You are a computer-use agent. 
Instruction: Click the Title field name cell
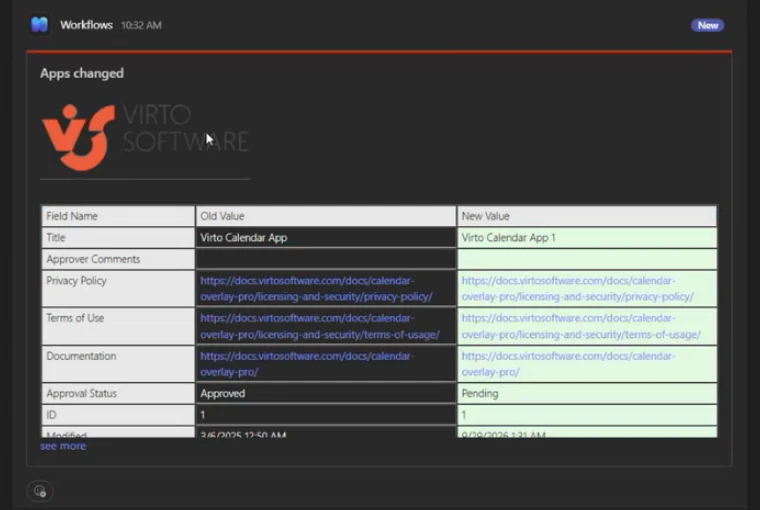[x=118, y=238]
